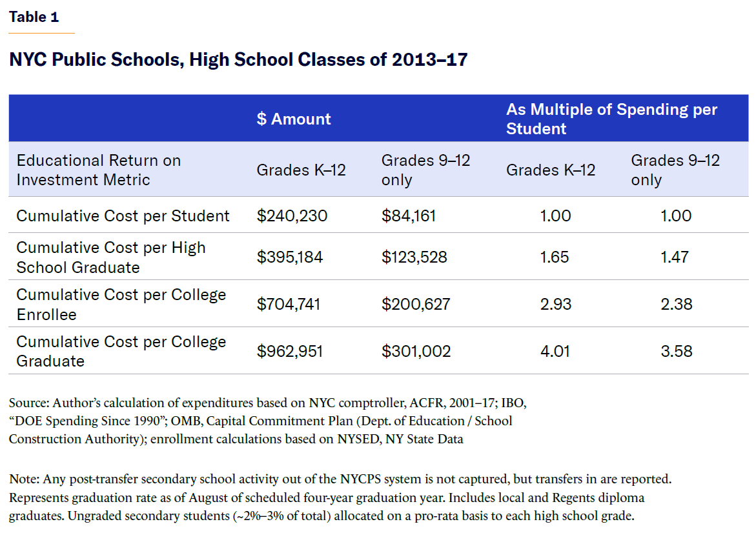Viewport: 756px width, 533px height.
Task: Select the "Cumulative Cost per College Enrollee" label
Action: (121, 304)
